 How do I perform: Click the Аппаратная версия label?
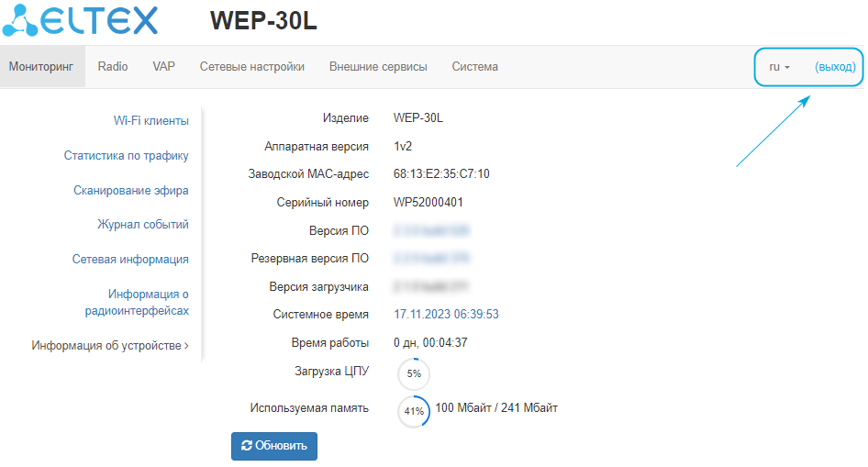[x=317, y=146]
